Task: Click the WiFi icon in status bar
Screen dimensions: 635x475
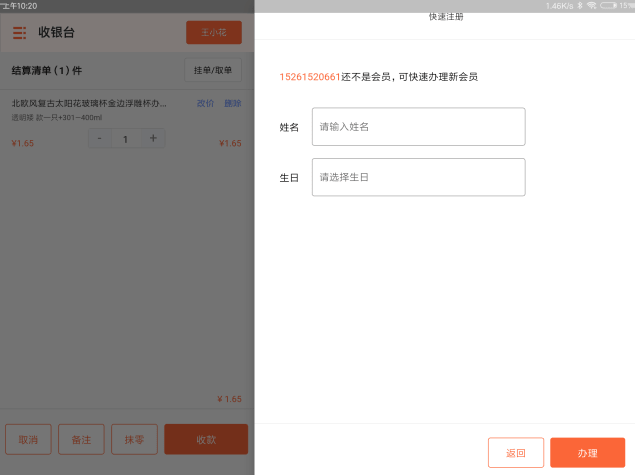Action: pyautogui.click(x=592, y=5)
